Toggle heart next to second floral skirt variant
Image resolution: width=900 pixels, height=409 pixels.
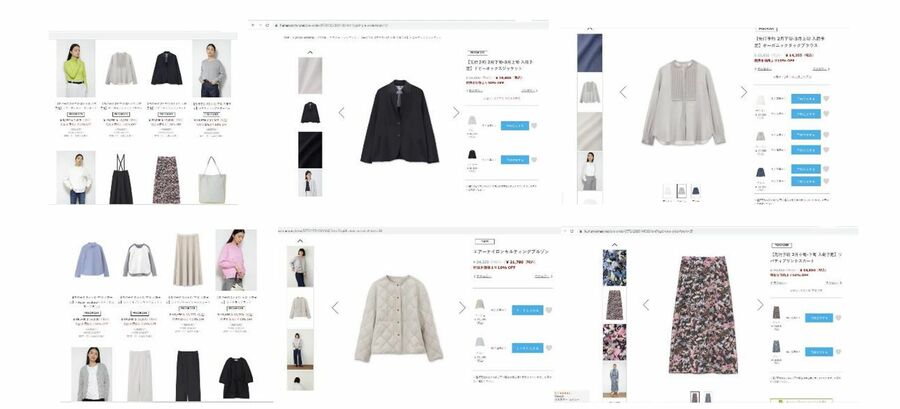[838, 352]
